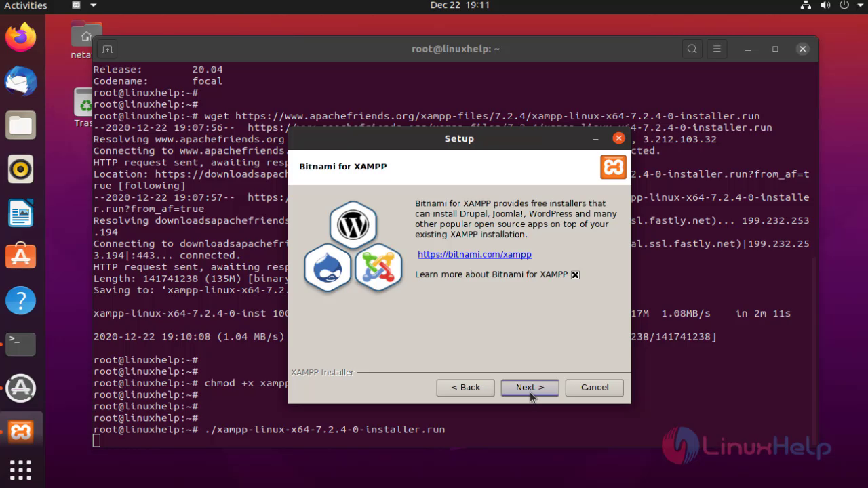Viewport: 868px width, 488px height.
Task: Open Ubuntu Software store icon
Action: coord(20,257)
